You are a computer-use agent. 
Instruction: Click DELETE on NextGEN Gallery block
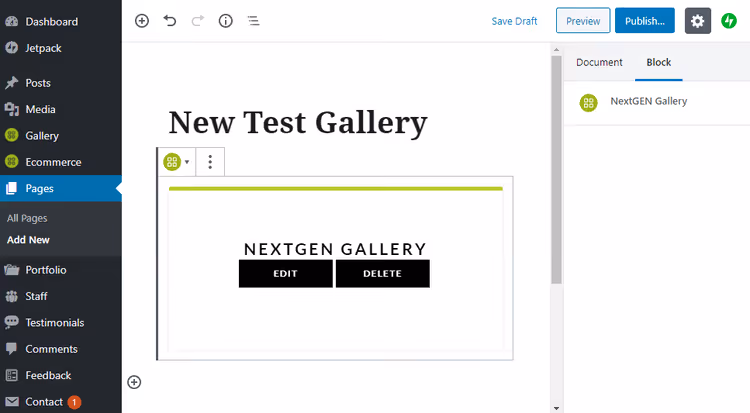382,273
